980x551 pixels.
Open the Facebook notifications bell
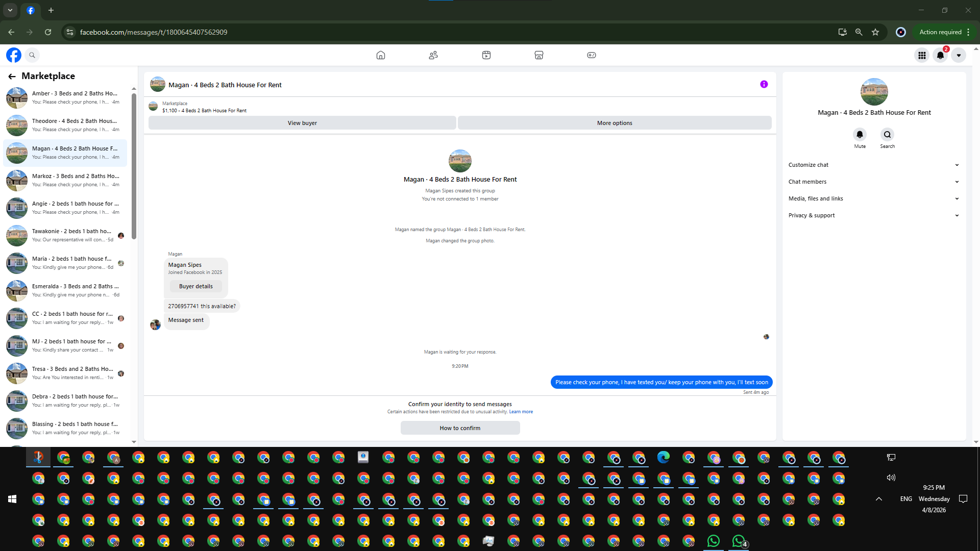coord(940,55)
